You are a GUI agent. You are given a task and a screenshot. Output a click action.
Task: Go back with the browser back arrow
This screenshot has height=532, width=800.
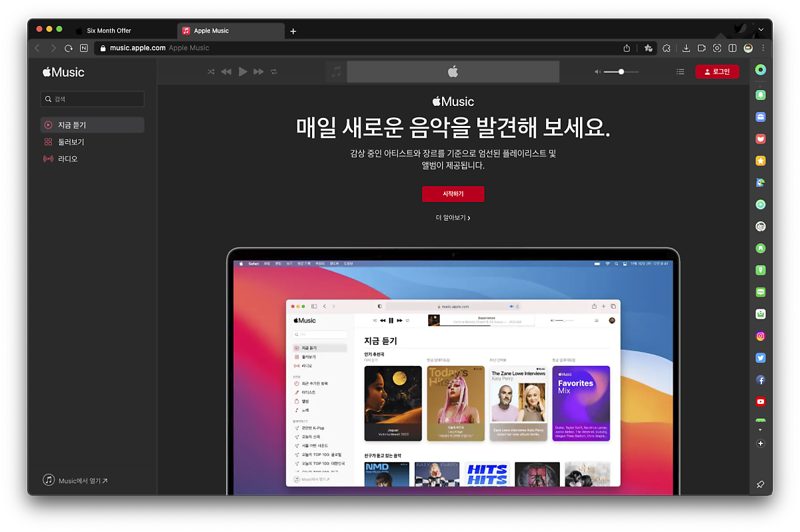point(37,48)
